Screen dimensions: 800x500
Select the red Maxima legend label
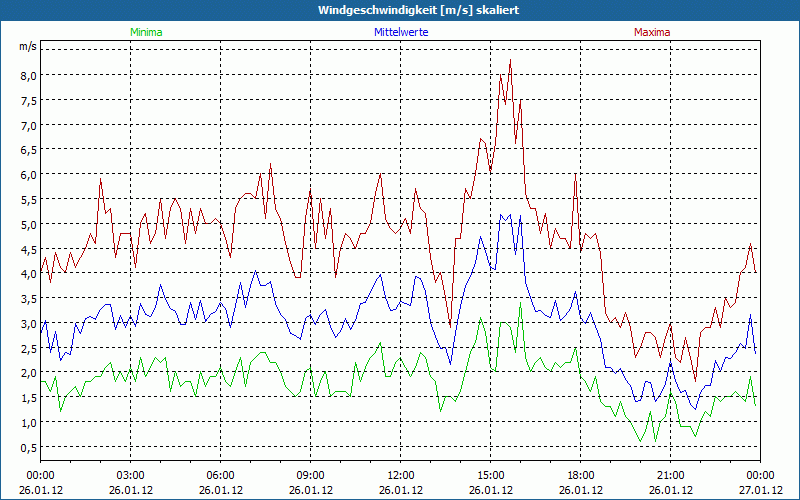point(652,32)
